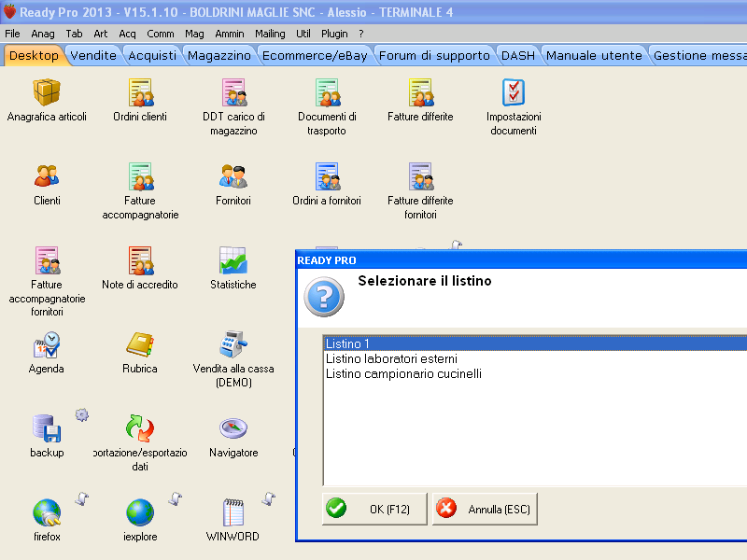
Task: Open Fatture accompagnatorie fornitori icon
Action: pyautogui.click(x=47, y=260)
